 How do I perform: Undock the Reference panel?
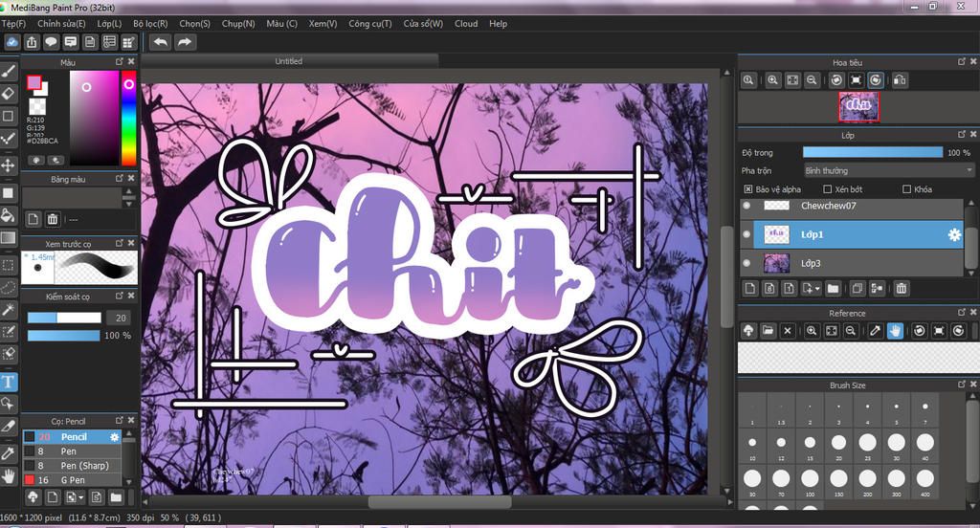pyautogui.click(x=962, y=313)
